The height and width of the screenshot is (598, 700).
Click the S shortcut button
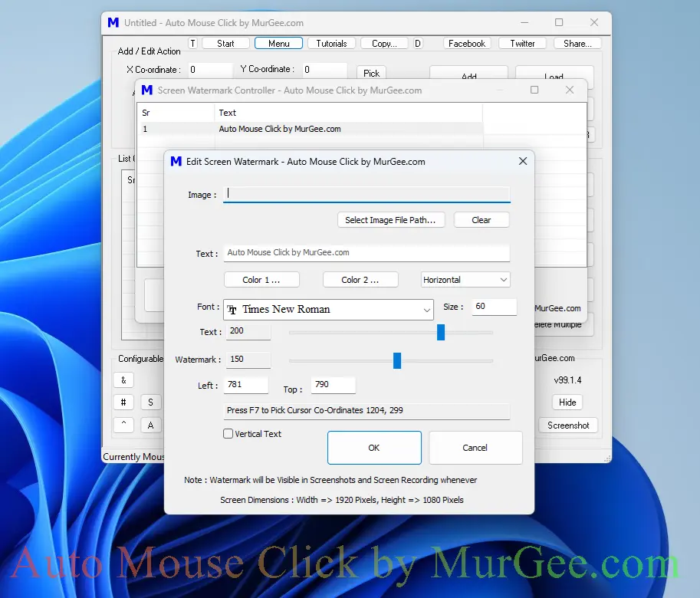(x=151, y=402)
